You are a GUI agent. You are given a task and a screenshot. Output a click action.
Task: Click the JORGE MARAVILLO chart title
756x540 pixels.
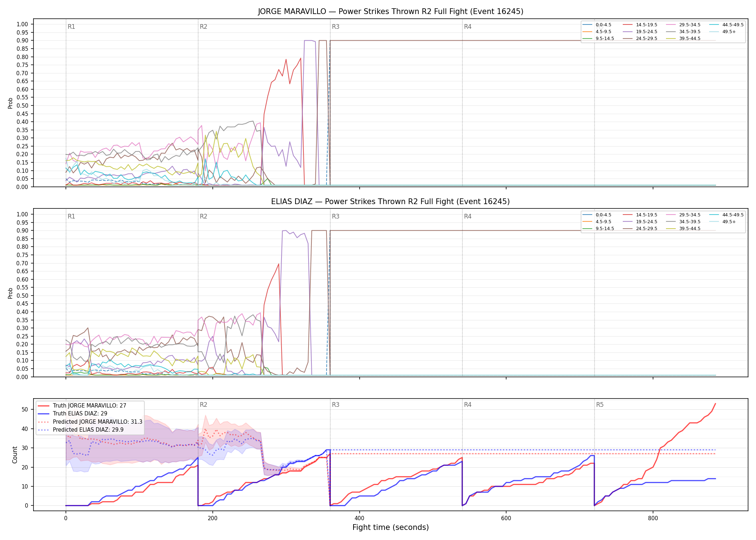391,12
